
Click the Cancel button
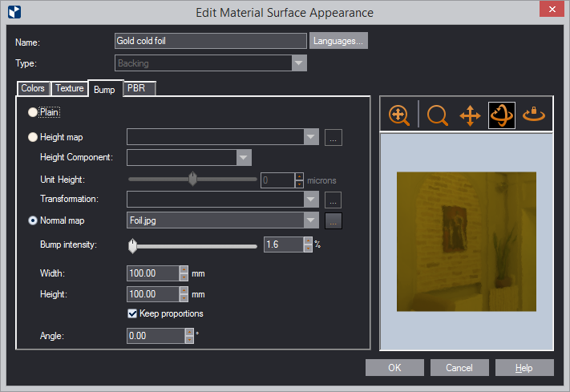[x=459, y=368]
